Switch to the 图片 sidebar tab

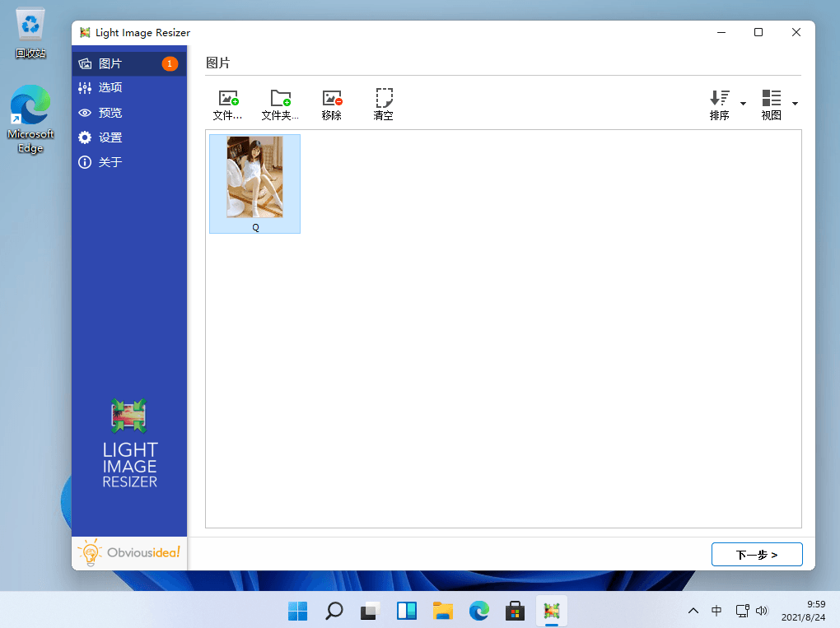coord(129,63)
